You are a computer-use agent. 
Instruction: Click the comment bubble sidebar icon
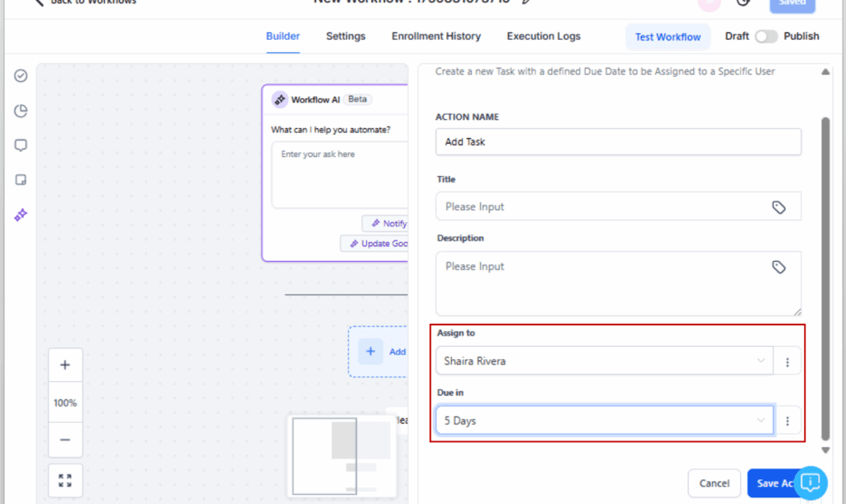click(x=21, y=145)
